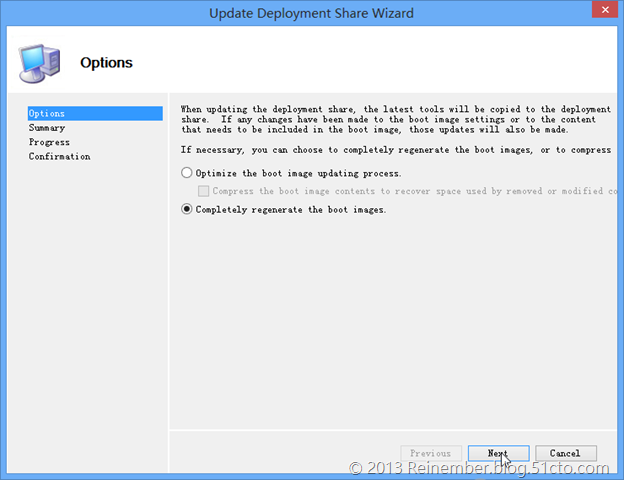Click the computer wizard icon in header
Screen dimensions: 624x480
coord(39,63)
